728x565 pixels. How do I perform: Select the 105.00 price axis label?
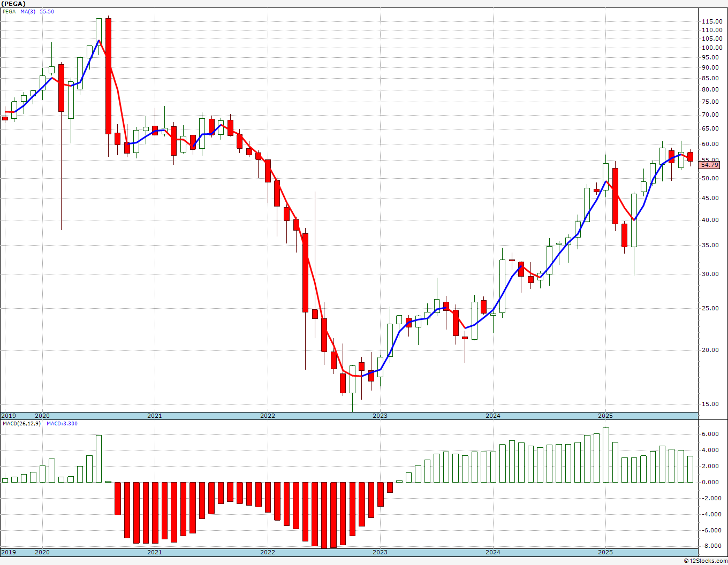(x=711, y=39)
